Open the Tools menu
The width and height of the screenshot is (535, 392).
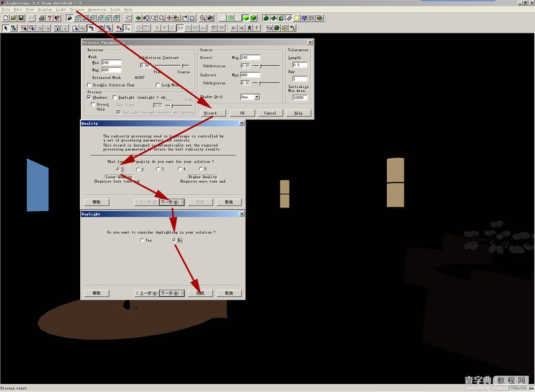click(115, 10)
